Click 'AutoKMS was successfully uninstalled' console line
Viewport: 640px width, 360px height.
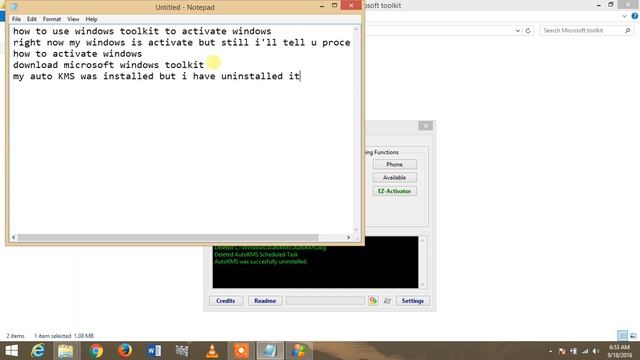[x=261, y=262]
